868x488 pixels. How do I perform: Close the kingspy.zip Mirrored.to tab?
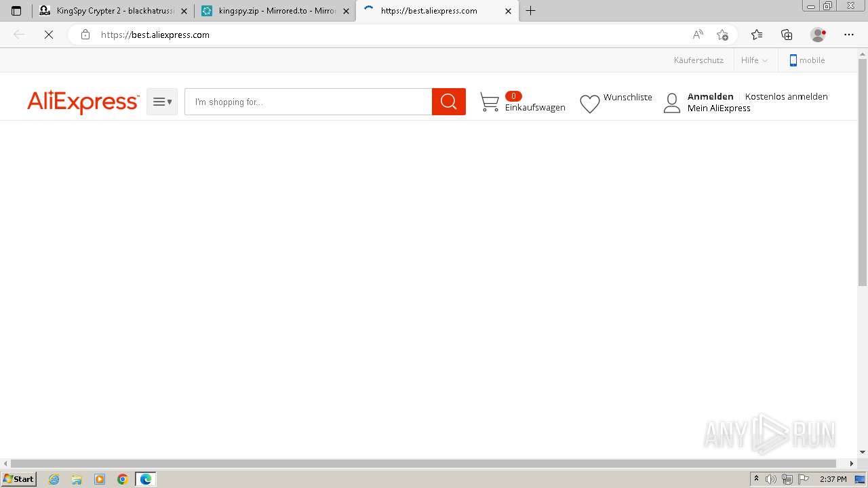coord(347,11)
